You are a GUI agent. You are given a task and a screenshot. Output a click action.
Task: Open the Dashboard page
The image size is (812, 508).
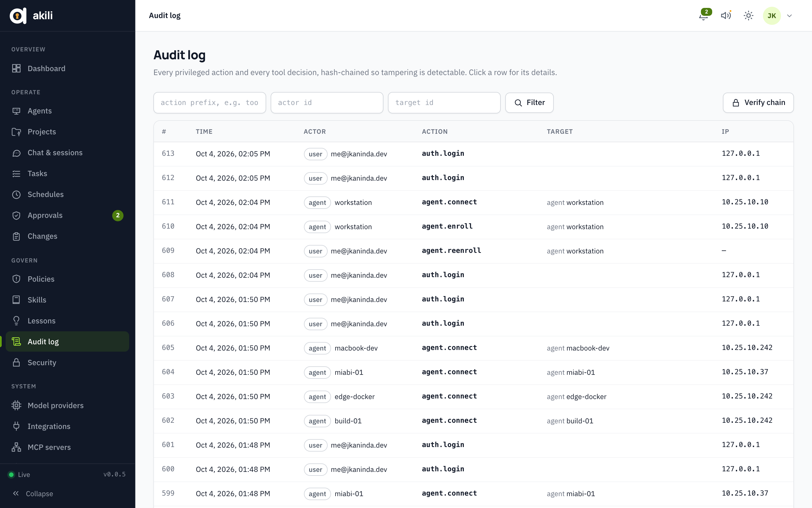click(67, 68)
